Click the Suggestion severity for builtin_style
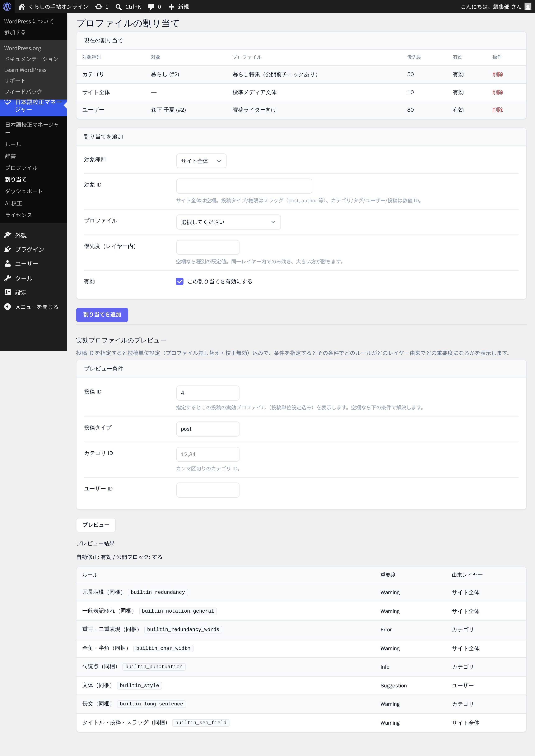The image size is (535, 756). [394, 686]
